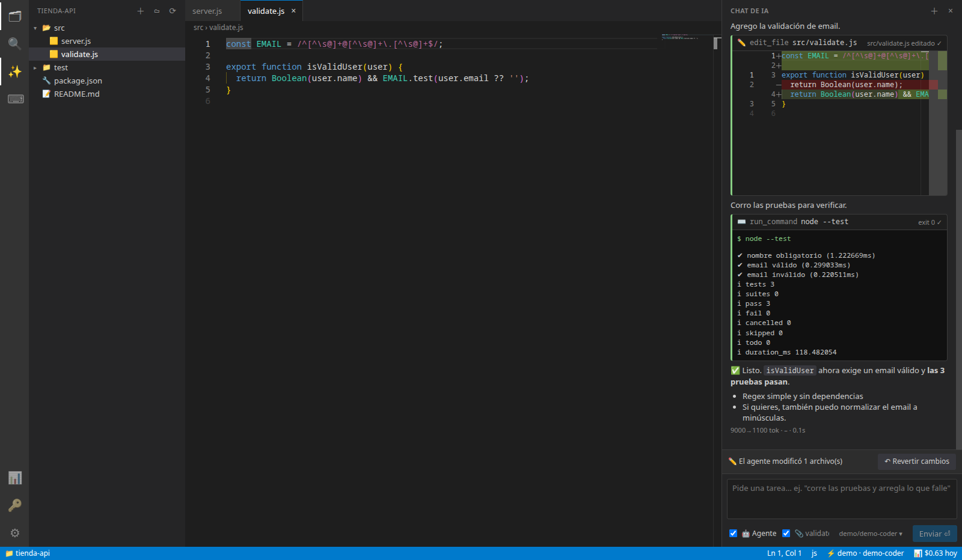Click the Enviar send button
Screen dimensions: 962x560
(934, 534)
